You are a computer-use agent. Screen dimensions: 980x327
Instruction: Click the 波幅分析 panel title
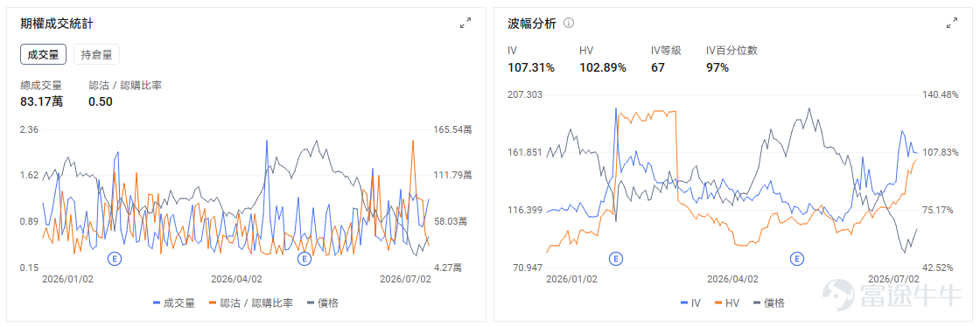pyautogui.click(x=532, y=24)
